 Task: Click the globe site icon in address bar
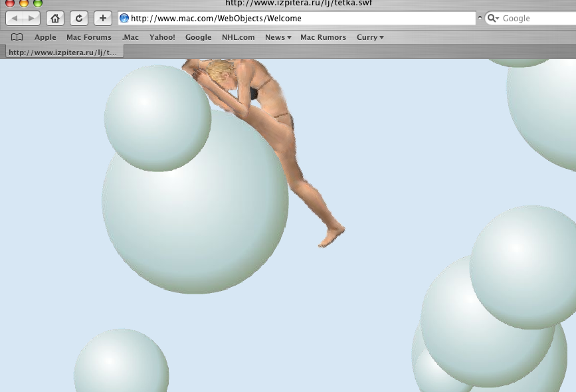[x=124, y=18]
